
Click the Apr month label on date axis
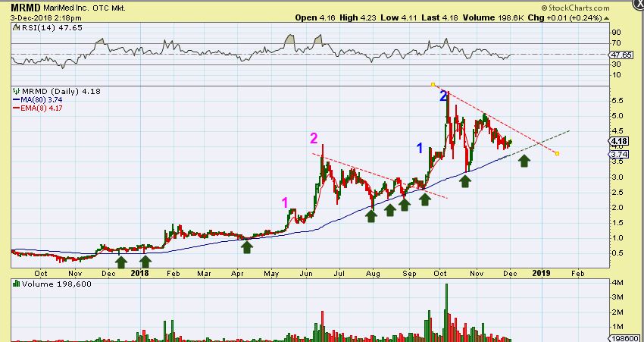(237, 273)
